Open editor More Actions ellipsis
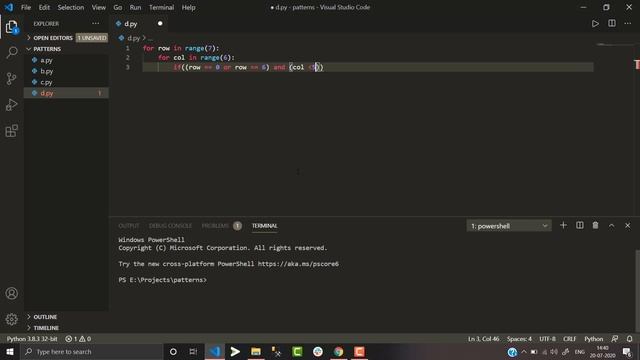Image resolution: width=640 pixels, height=360 pixels. click(627, 23)
